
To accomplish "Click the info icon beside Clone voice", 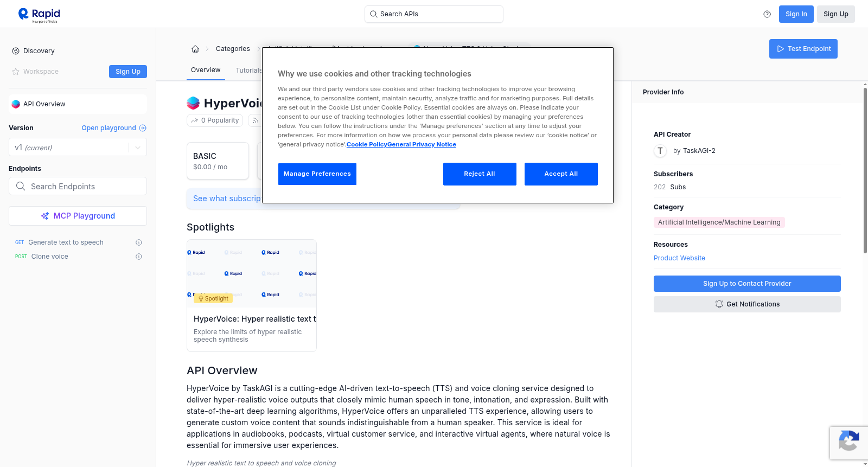I will [x=139, y=257].
